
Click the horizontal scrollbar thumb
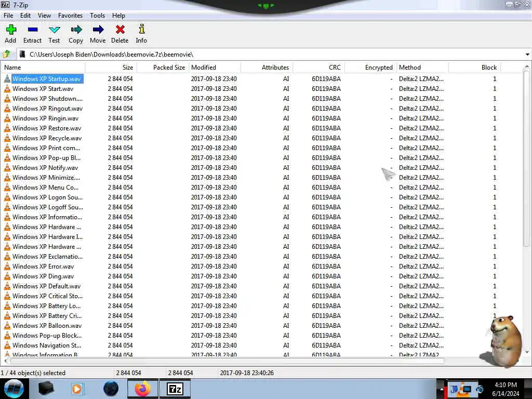coord(227,361)
